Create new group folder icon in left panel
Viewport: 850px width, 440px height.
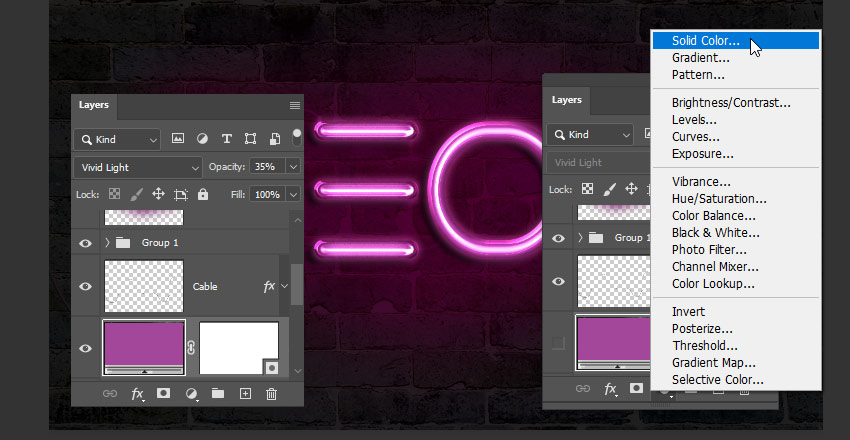click(x=218, y=393)
